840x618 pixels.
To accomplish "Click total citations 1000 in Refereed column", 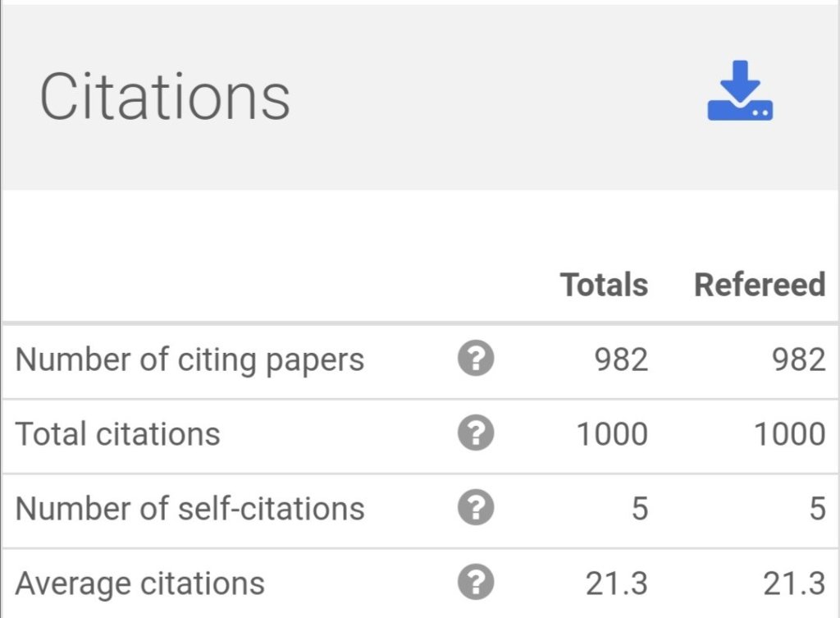I will [x=790, y=434].
